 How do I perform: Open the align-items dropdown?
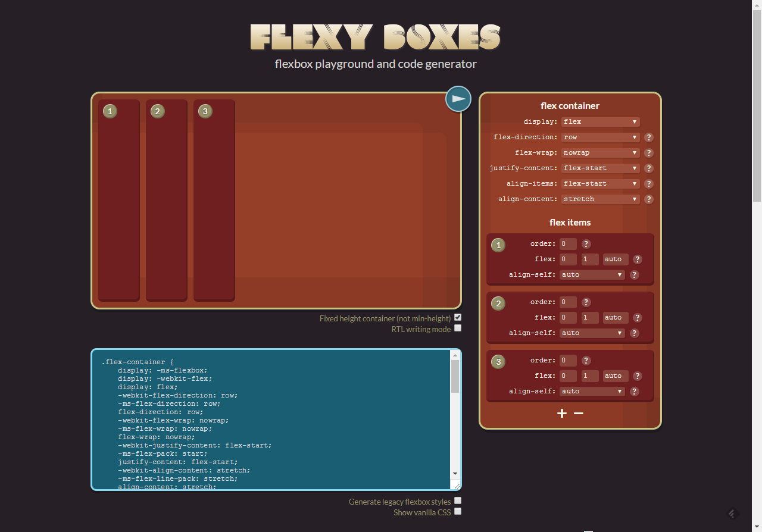pos(600,184)
